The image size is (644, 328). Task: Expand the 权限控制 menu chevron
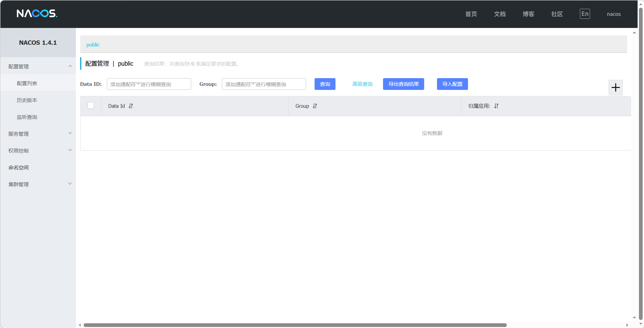(x=70, y=150)
